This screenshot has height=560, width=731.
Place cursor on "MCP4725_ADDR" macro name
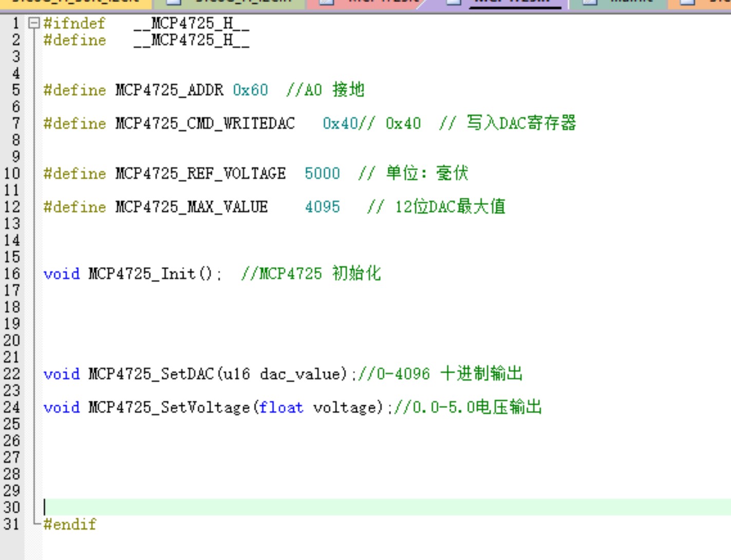tap(169, 90)
